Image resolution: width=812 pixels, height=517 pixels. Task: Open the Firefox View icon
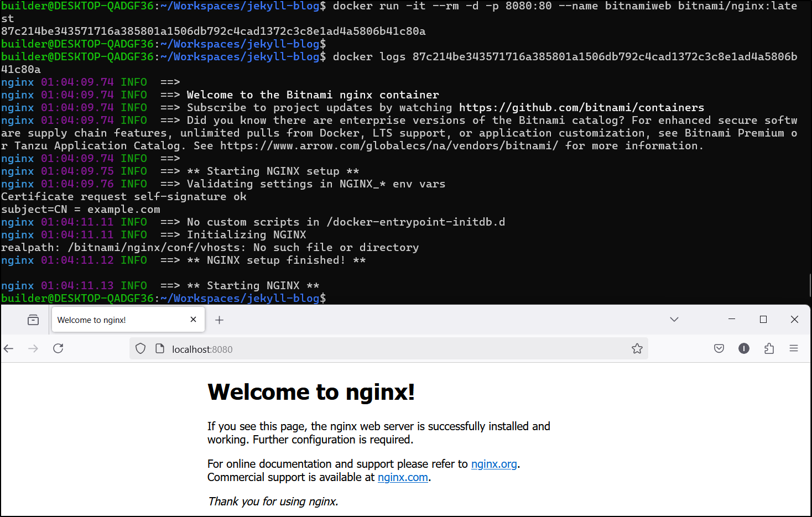tap(33, 320)
